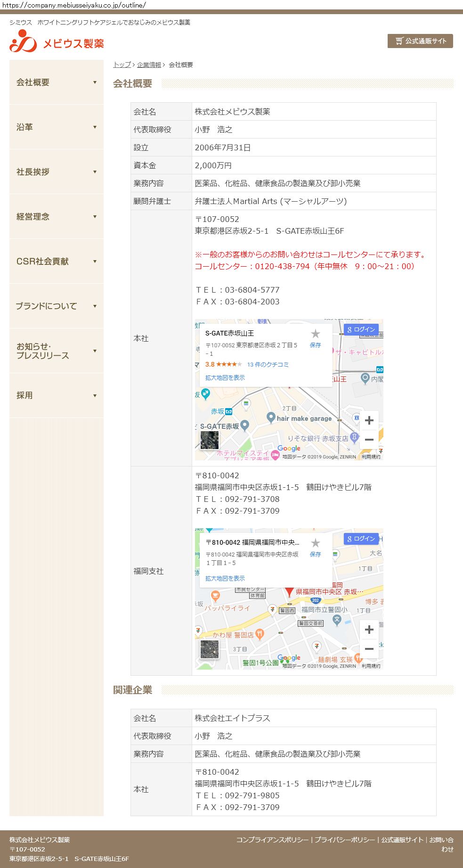This screenshot has width=463, height=868.
Task: Open 13 件のクチコミ reviews link
Action: [x=268, y=364]
